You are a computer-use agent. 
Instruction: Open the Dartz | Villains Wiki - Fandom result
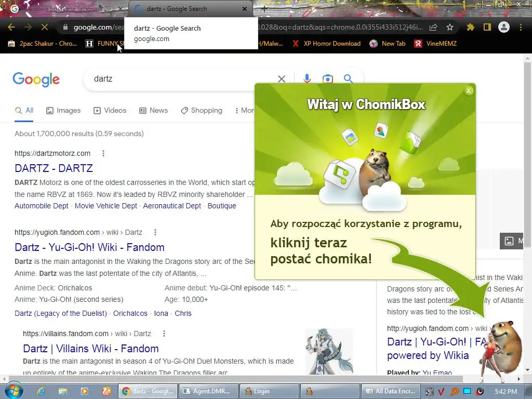tap(91, 349)
